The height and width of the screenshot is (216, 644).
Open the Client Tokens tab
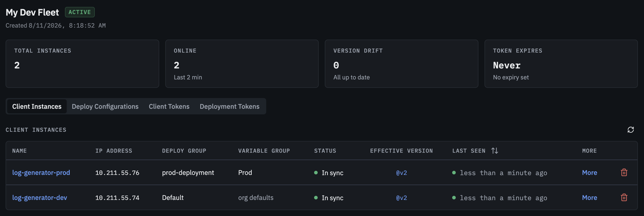click(169, 106)
